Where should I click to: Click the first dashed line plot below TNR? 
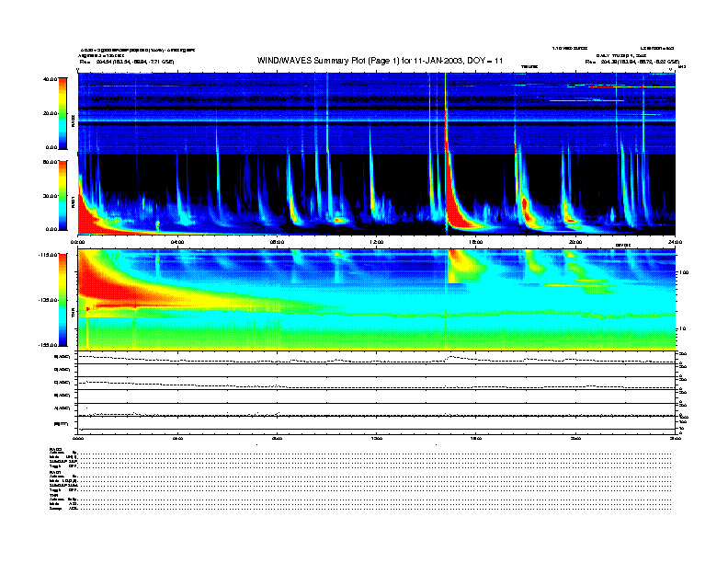click(x=376, y=360)
